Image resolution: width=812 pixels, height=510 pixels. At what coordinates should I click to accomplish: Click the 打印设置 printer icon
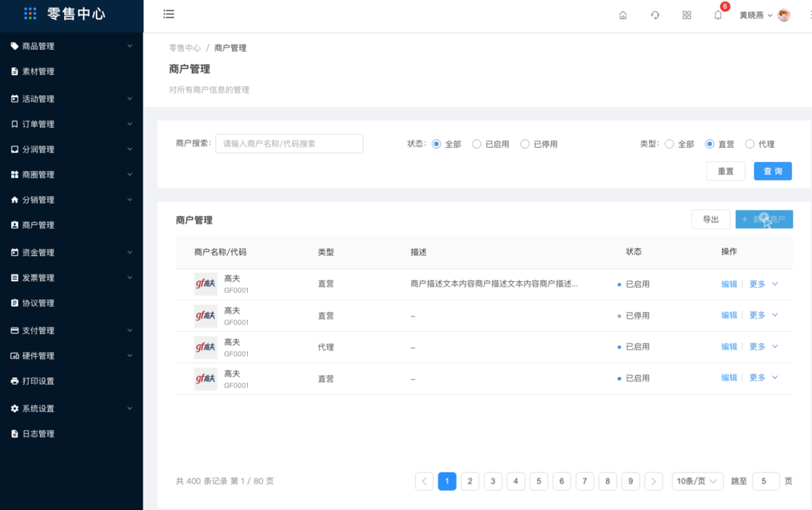[15, 381]
